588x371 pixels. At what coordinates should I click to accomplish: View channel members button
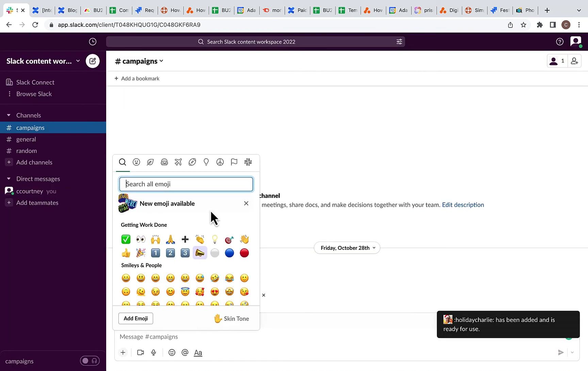[x=557, y=61]
